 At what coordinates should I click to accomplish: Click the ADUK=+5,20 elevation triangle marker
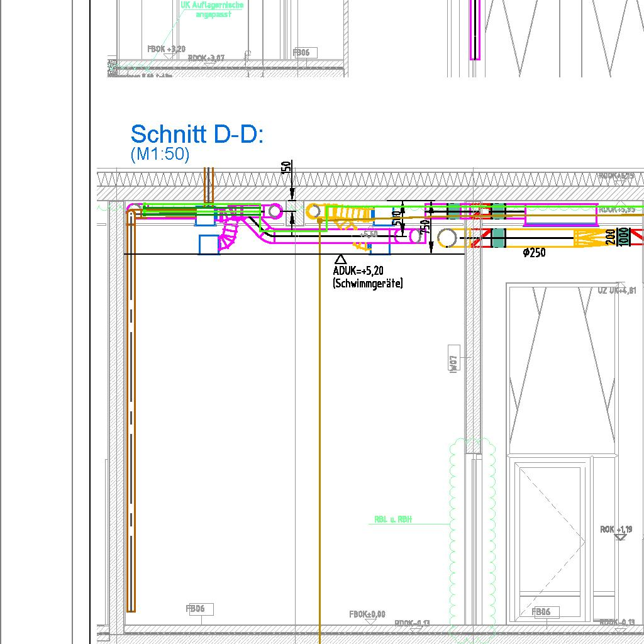(340, 259)
